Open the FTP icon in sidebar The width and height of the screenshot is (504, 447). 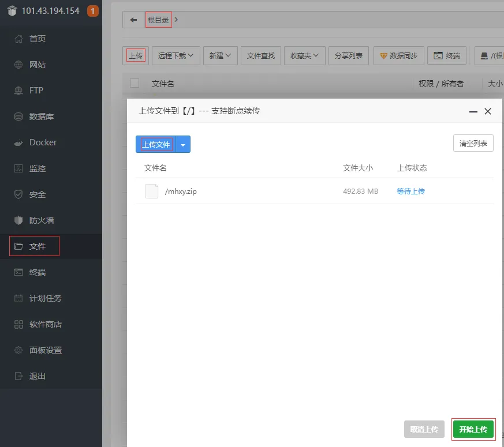point(18,91)
